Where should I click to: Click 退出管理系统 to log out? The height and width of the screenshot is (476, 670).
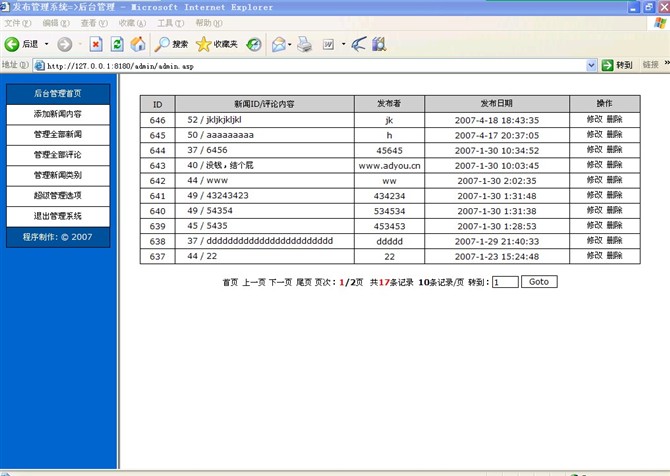(58, 216)
